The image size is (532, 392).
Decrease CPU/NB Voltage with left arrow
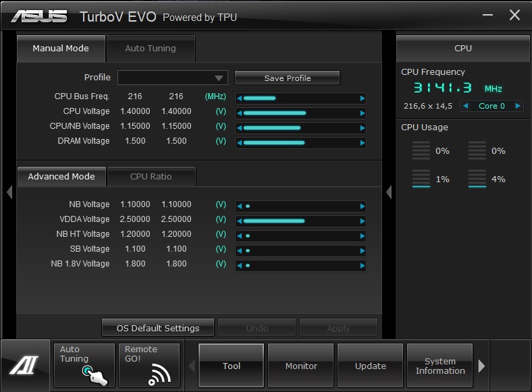tap(240, 128)
